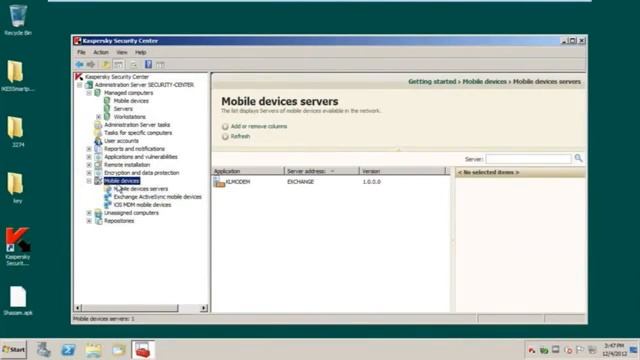The image size is (640, 360).
Task: Open User accounts in tree
Action: point(121,141)
